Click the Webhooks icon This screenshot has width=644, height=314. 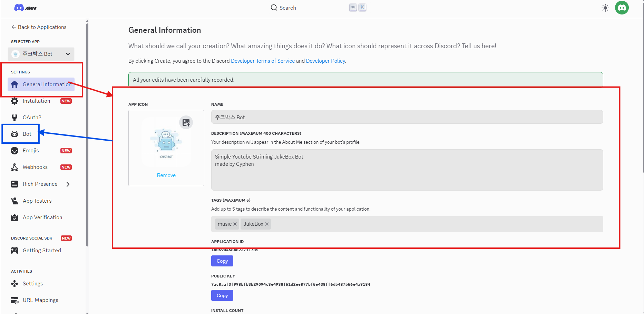tap(14, 167)
